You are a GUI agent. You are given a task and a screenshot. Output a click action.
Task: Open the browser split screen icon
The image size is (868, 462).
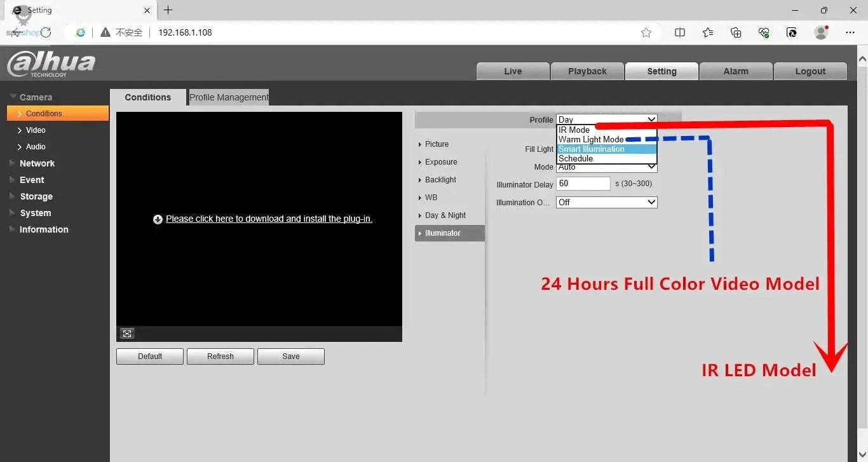click(x=680, y=32)
